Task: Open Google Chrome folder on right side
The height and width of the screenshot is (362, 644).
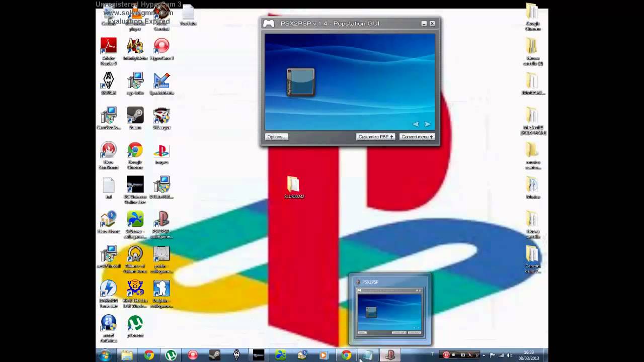Action: [533, 17]
